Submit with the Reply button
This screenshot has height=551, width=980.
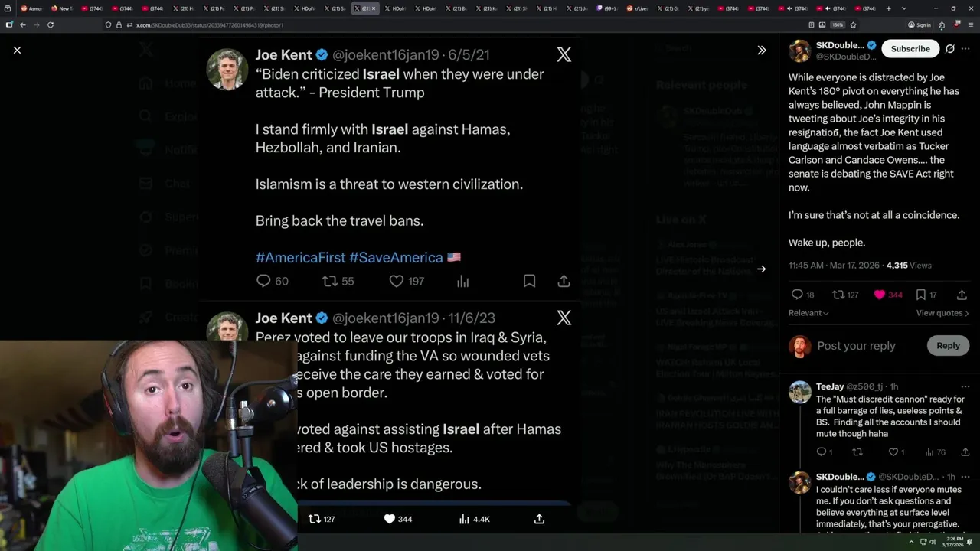(948, 346)
